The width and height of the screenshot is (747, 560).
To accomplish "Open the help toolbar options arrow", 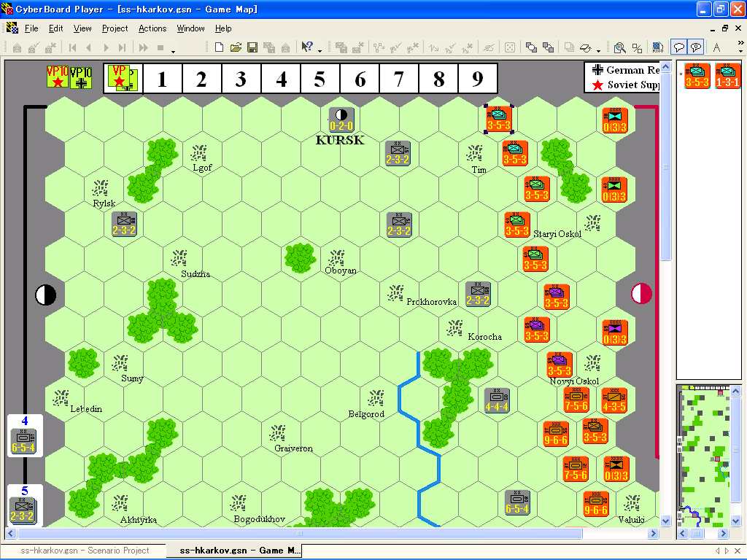I will (320, 50).
